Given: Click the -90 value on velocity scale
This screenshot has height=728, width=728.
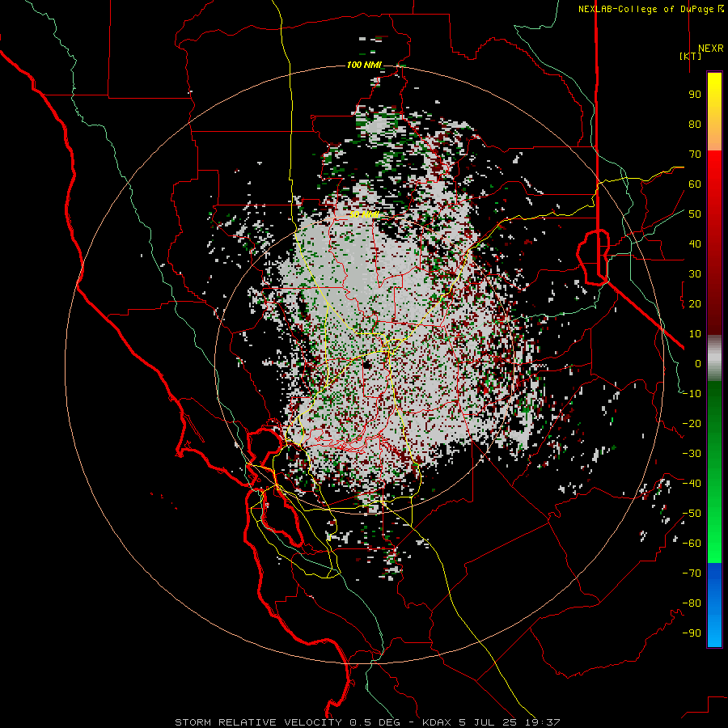Looking at the screenshot, I should coord(692,633).
